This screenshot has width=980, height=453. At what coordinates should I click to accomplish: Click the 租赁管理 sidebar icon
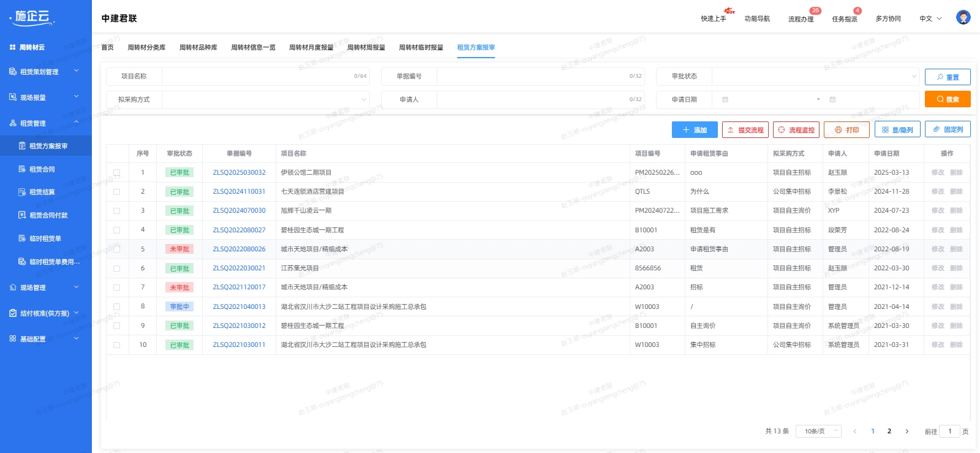pos(13,123)
